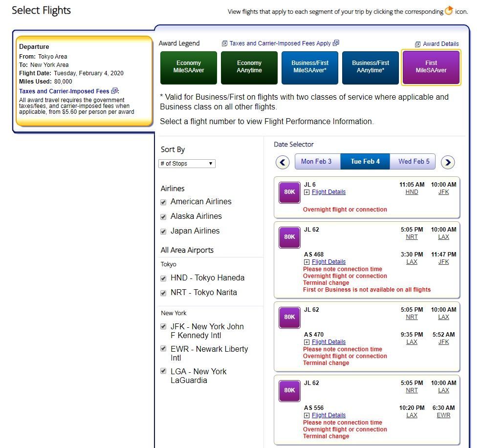Click flight number AS 468
This screenshot has width=504, height=448.
pyautogui.click(x=314, y=255)
